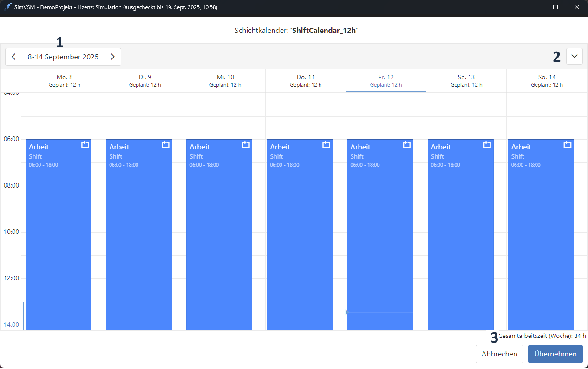Select the So. 14 day header
This screenshot has height=369, width=588.
pyautogui.click(x=547, y=81)
